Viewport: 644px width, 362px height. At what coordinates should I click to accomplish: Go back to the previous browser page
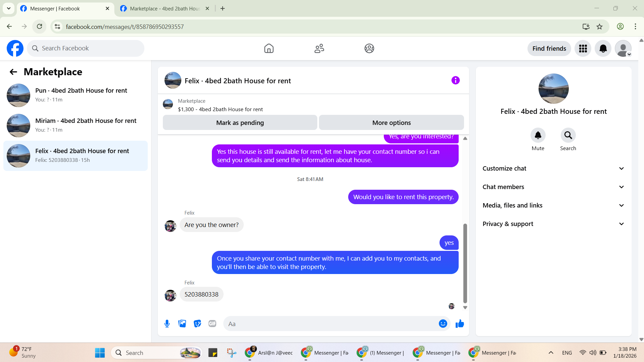click(9, 27)
